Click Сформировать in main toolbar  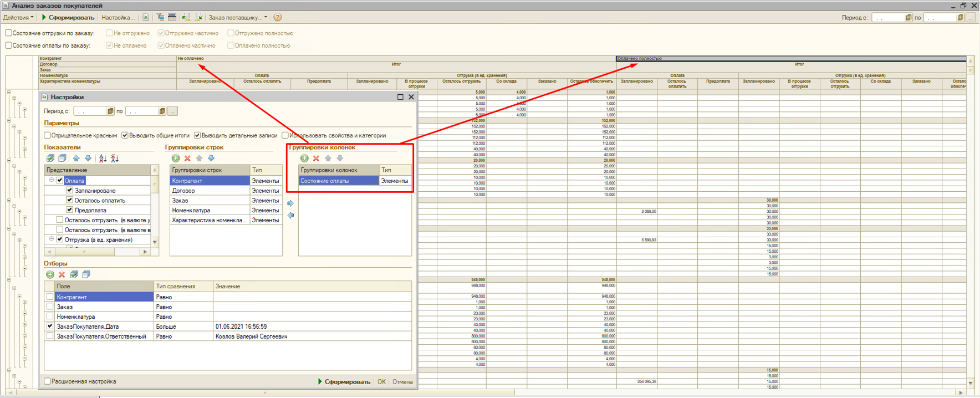pyautogui.click(x=68, y=18)
